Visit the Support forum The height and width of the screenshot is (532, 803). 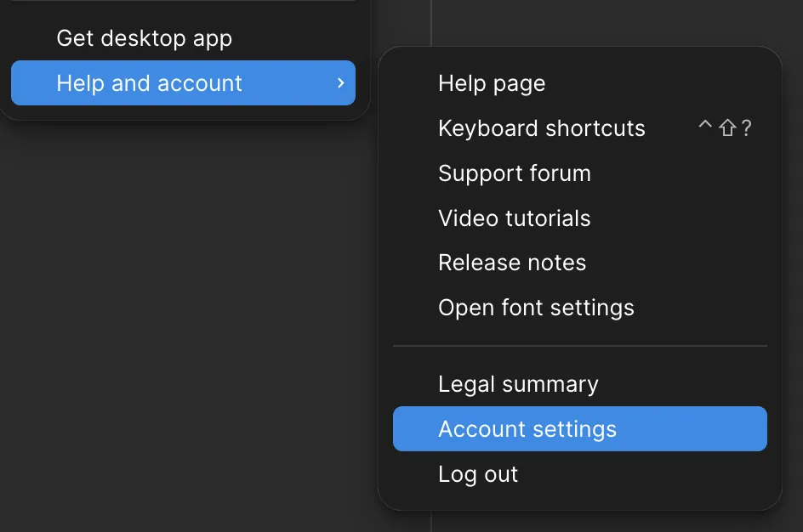(x=514, y=173)
